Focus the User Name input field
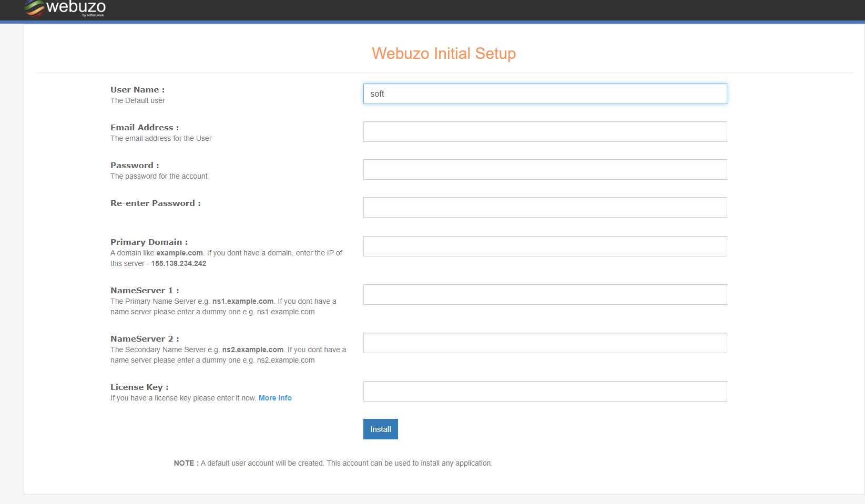The width and height of the screenshot is (865, 504). tap(545, 94)
